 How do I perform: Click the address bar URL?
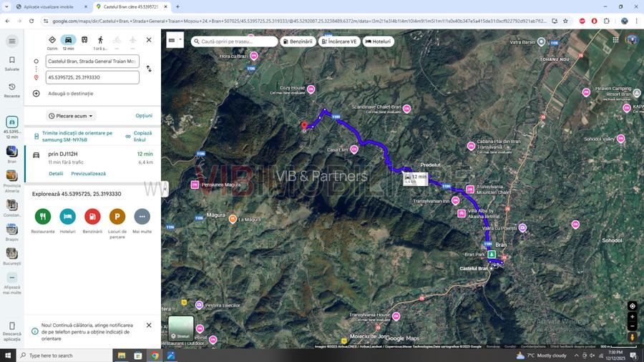(x=299, y=21)
